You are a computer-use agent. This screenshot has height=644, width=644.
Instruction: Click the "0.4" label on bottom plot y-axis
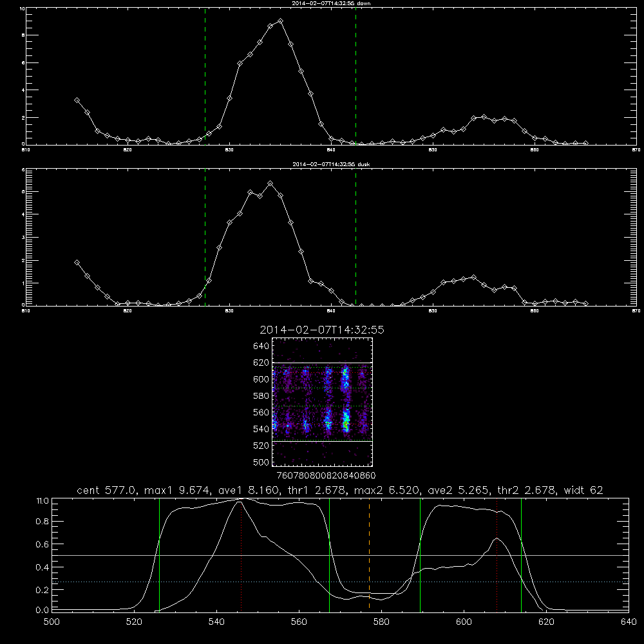tap(43, 567)
